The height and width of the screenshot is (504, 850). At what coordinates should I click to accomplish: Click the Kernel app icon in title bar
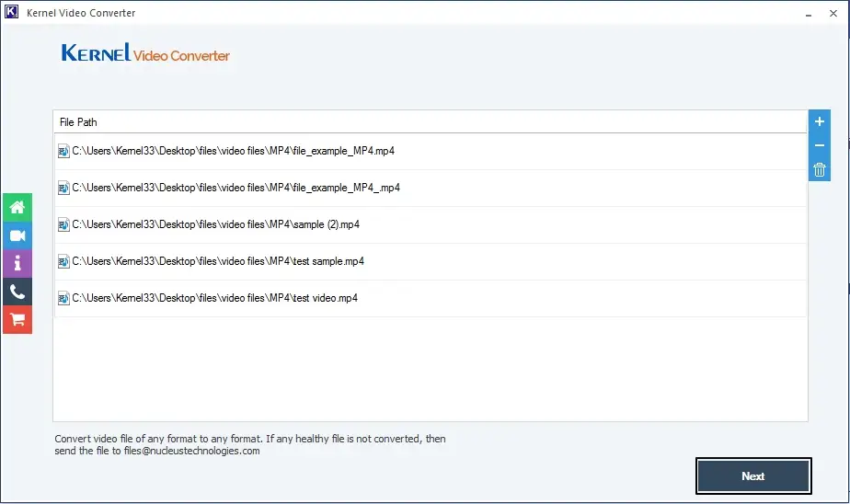click(x=11, y=12)
